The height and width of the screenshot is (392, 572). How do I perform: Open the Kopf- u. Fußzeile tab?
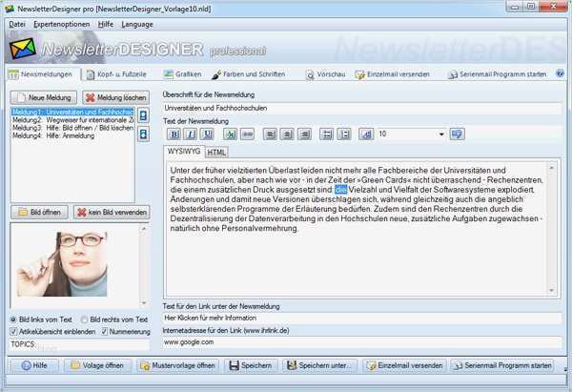116,74
